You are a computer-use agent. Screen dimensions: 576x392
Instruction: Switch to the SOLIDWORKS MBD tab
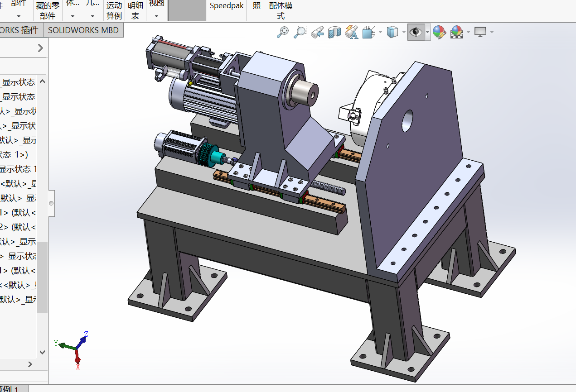83,30
